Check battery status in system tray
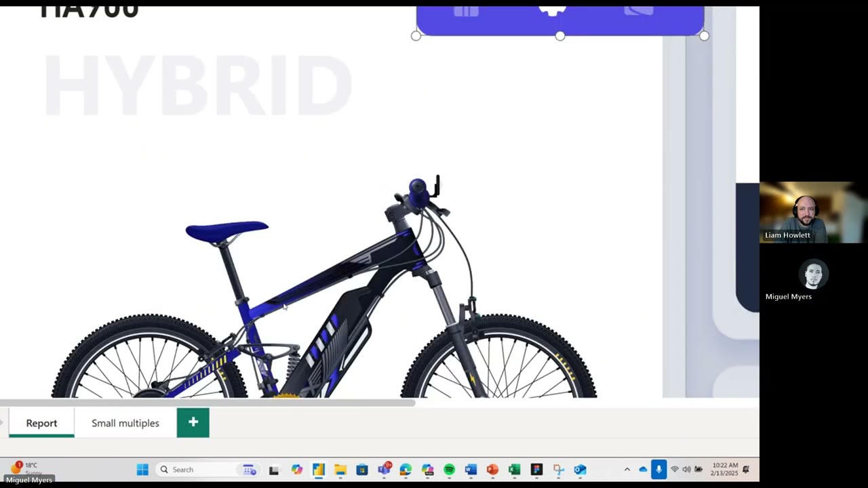The width and height of the screenshot is (868, 488). tap(698, 470)
